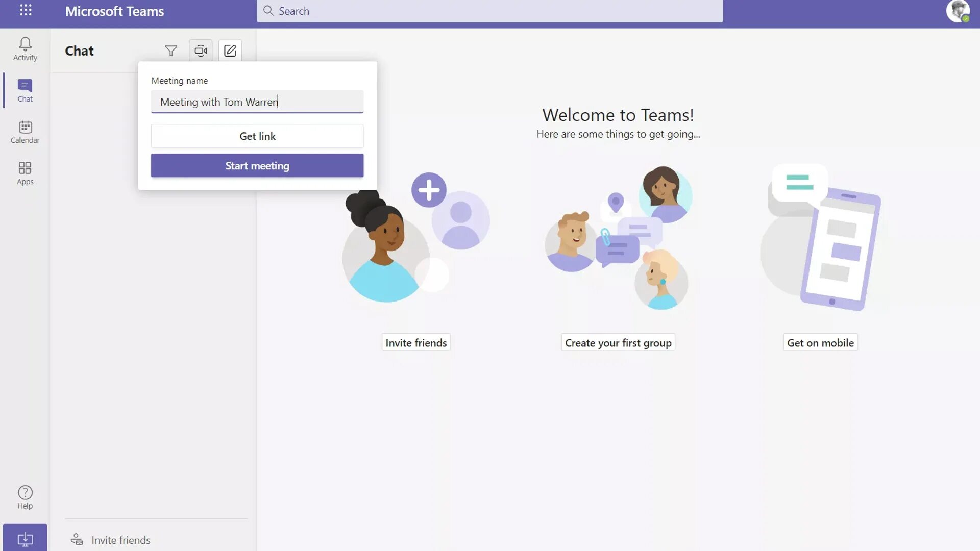
Task: Select the meeting name input field
Action: (257, 101)
